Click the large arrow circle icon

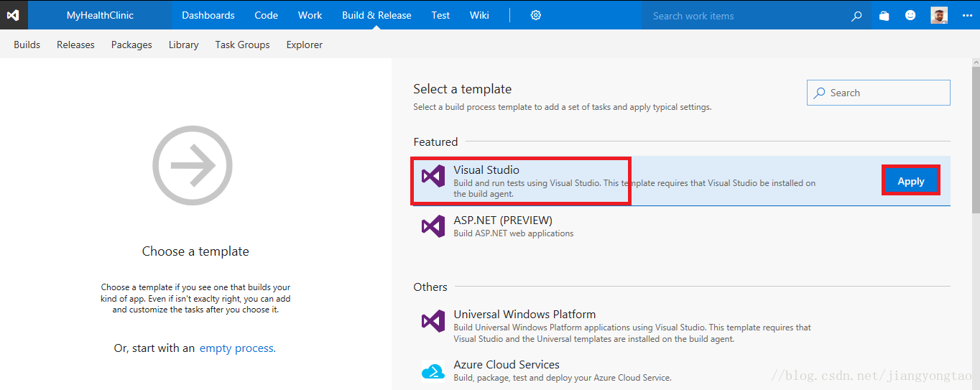coord(193,166)
